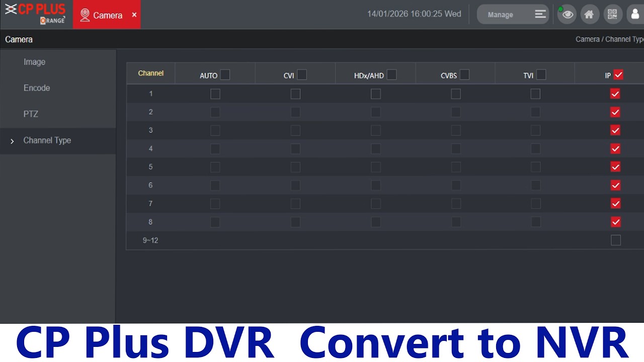This screenshot has width=644, height=362.
Task: Open the user account icon
Action: pyautogui.click(x=635, y=15)
